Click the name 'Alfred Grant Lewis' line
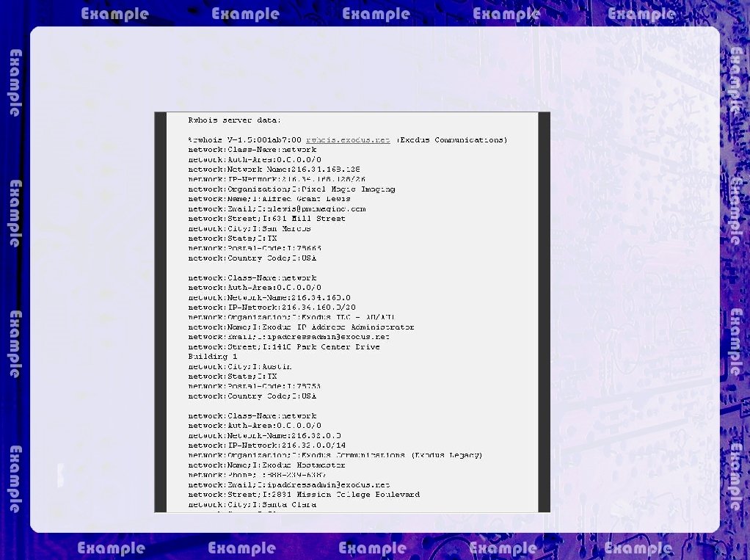750x560 pixels. (269, 199)
